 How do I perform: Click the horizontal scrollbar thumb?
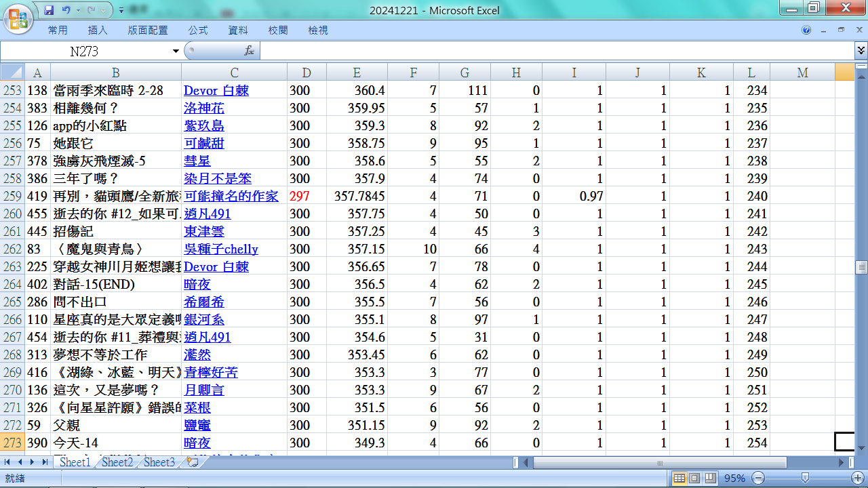coord(659,462)
